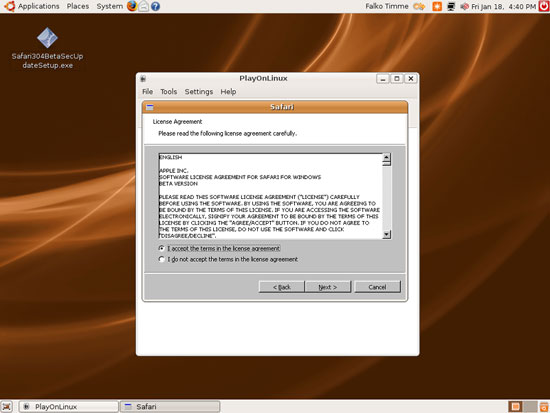Click the trash icon in the bottom panel
The height and width of the screenshot is (413, 550).
click(x=545, y=407)
